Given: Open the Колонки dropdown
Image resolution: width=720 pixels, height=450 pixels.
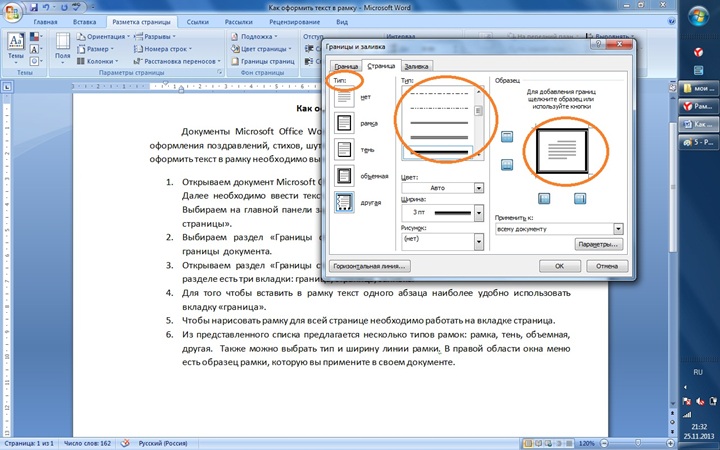Looking at the screenshot, I should tap(98, 61).
